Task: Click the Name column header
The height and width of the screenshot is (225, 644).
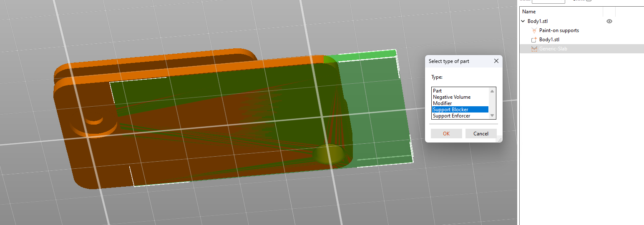Action: point(561,12)
